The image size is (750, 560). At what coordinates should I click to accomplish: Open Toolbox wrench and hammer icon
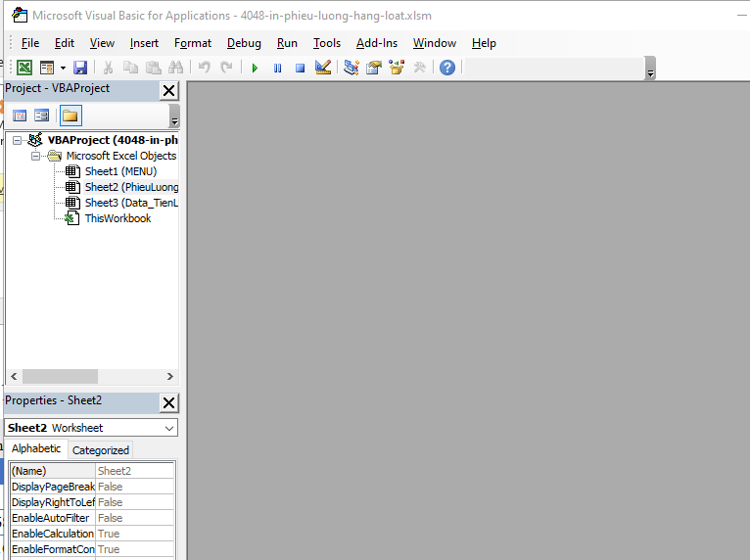(x=419, y=68)
